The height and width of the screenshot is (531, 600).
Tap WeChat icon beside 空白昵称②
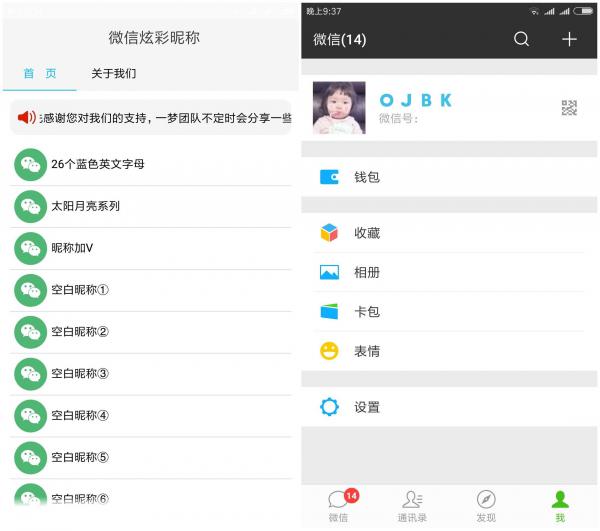30,332
